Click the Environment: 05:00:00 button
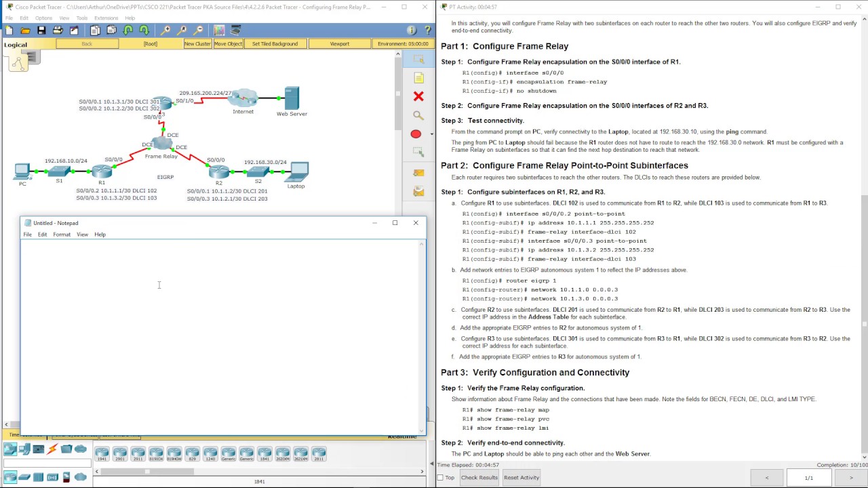The width and height of the screenshot is (868, 488). 403,43
